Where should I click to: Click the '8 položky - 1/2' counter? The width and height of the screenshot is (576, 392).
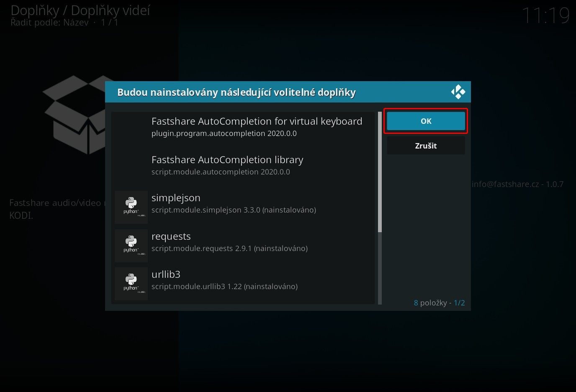click(x=439, y=303)
